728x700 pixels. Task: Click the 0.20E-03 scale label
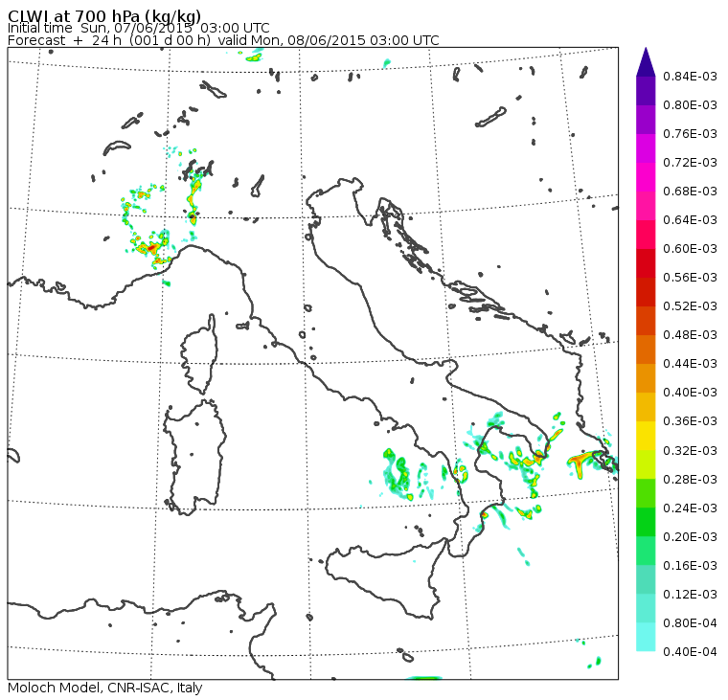coord(690,537)
